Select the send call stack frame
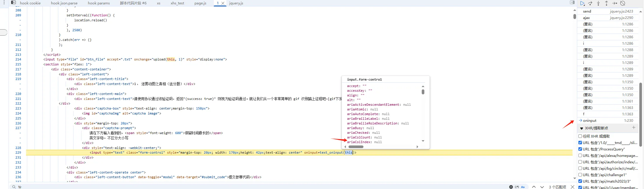 point(608,11)
